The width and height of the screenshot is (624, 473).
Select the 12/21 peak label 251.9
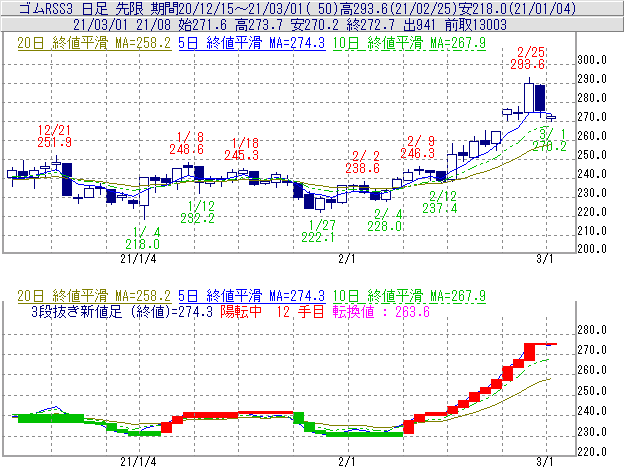55,143
